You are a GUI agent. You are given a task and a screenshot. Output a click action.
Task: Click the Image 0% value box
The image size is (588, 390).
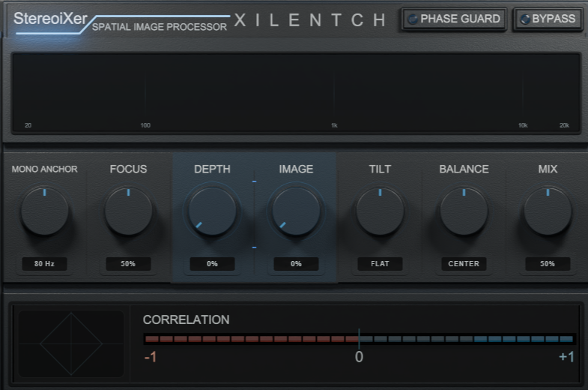point(296,264)
